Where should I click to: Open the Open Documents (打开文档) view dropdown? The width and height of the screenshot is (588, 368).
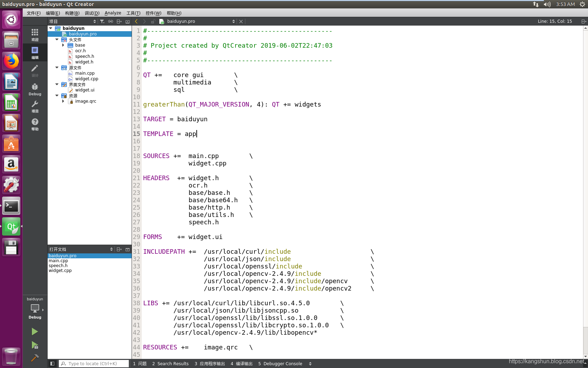[x=81, y=250]
